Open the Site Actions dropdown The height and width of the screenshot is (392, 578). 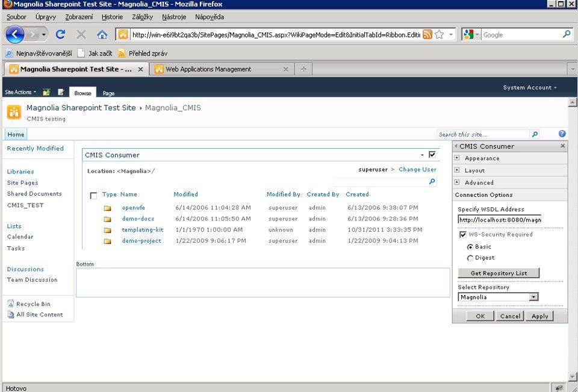tap(20, 92)
